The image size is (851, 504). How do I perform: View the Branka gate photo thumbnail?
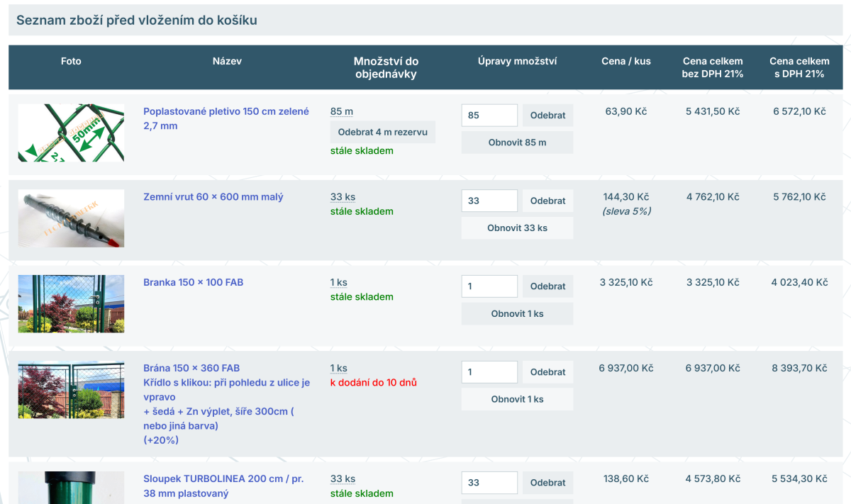[71, 304]
